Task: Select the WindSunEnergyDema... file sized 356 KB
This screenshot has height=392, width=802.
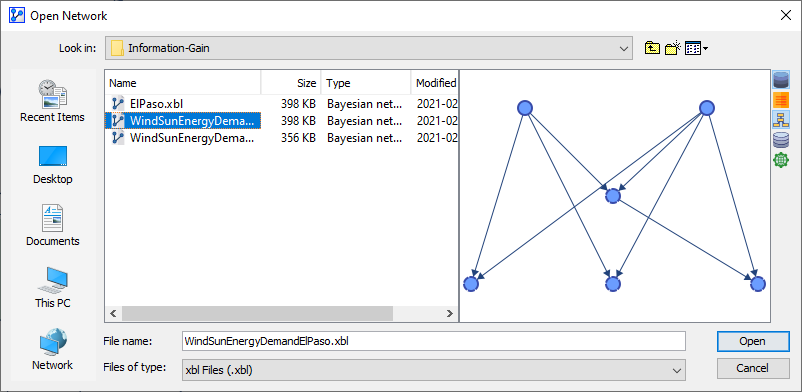Action: click(192, 138)
